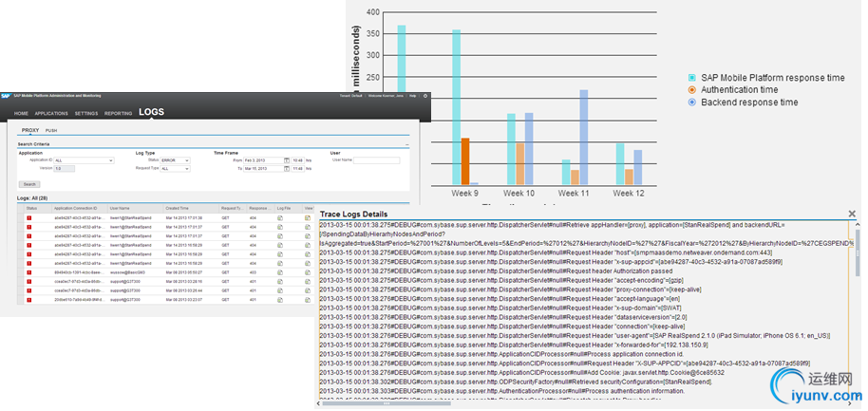Select the Mar 08 2013 03:23:07 cell

(184, 300)
